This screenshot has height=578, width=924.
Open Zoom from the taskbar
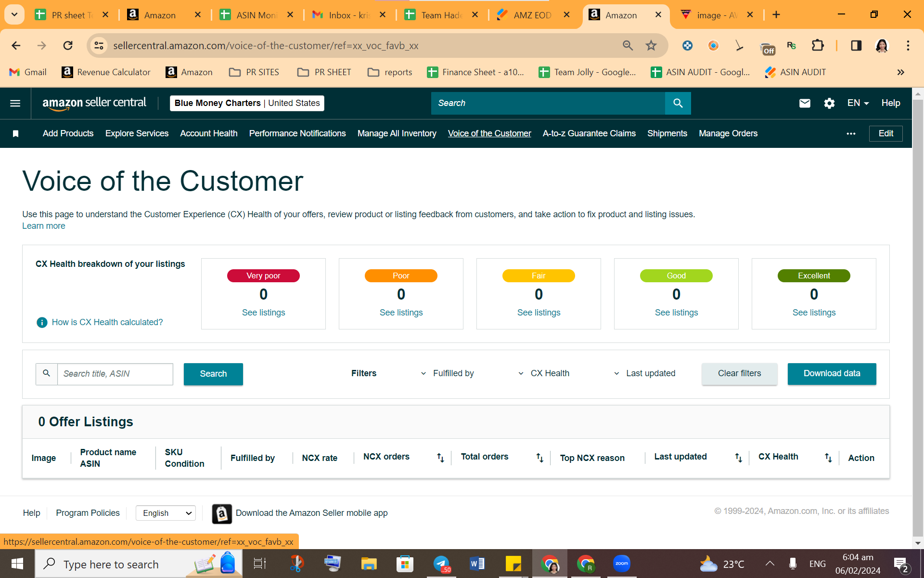tap(622, 564)
